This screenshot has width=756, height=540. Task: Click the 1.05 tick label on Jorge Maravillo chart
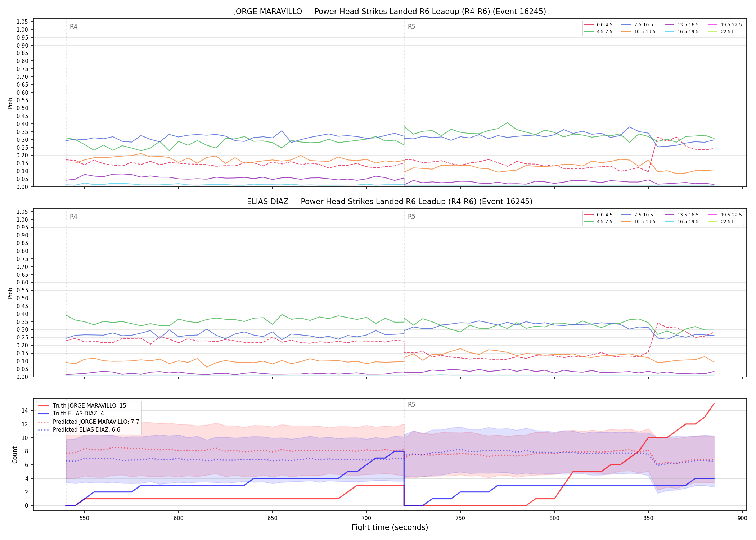click(x=22, y=22)
